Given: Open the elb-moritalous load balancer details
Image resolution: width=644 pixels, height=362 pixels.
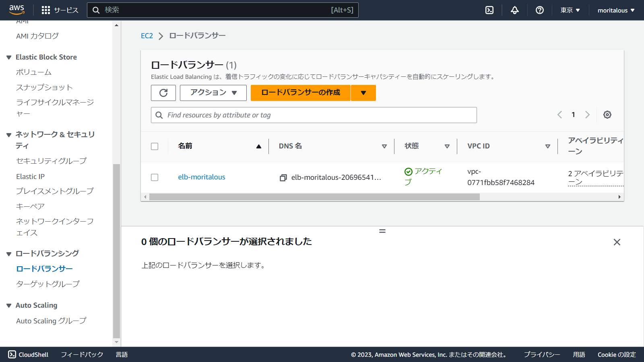Looking at the screenshot, I should coord(201,177).
